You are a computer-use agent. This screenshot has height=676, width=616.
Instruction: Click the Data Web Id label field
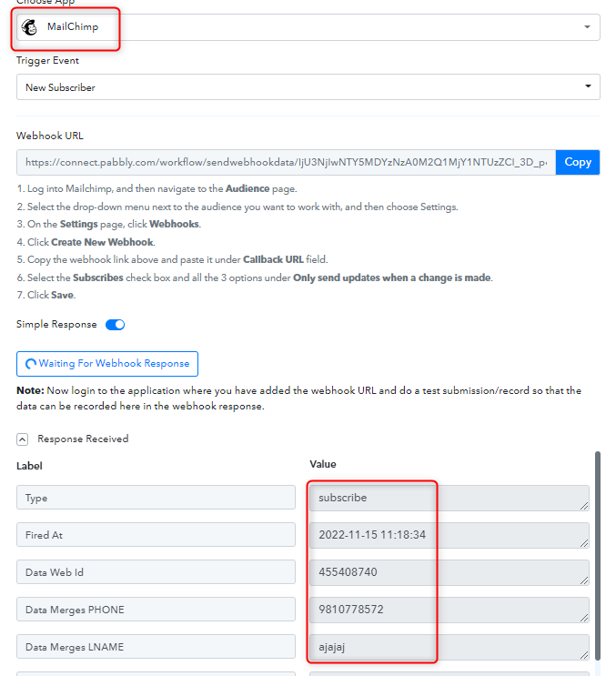[156, 572]
